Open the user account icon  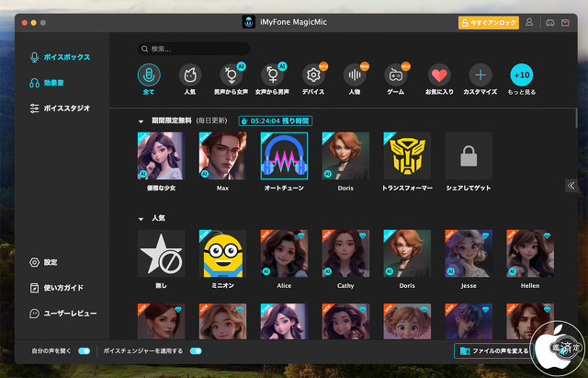[529, 22]
